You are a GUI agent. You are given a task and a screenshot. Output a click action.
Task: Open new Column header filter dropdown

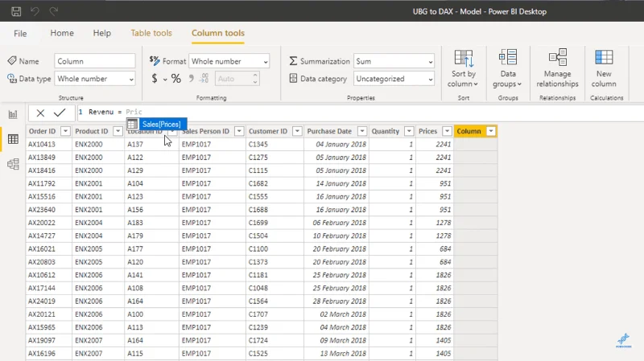click(x=491, y=131)
